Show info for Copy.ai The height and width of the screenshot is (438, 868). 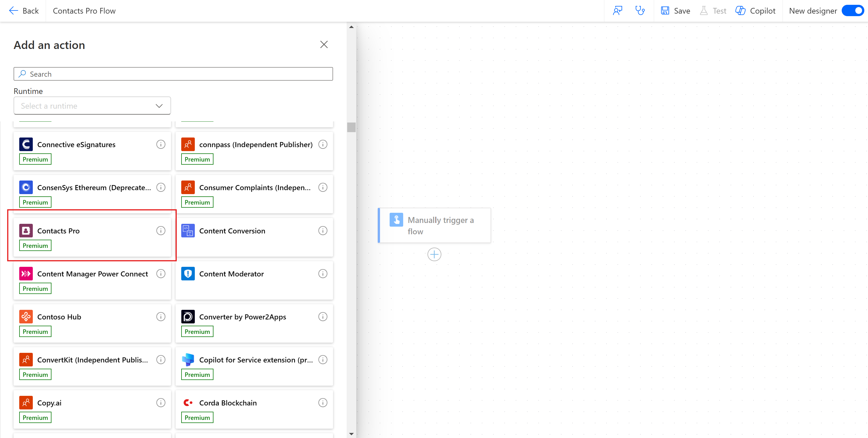click(161, 403)
